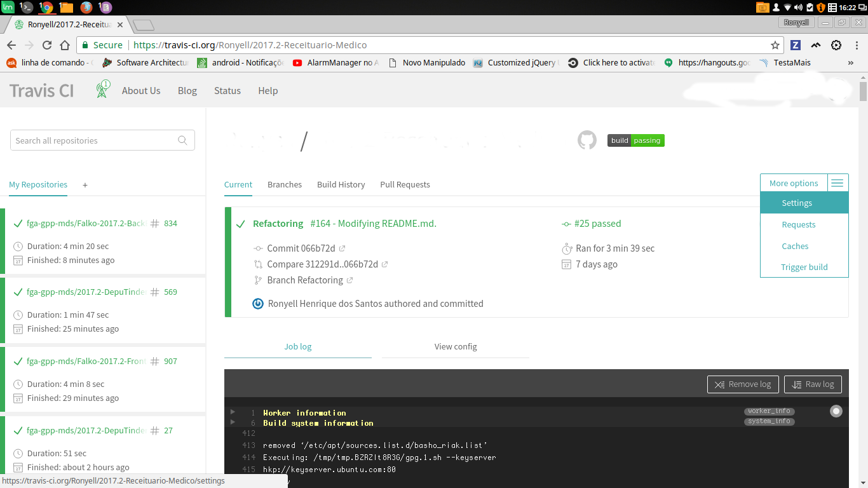The height and width of the screenshot is (488, 868).
Task: Click the green secure padlock icon
Action: [85, 45]
